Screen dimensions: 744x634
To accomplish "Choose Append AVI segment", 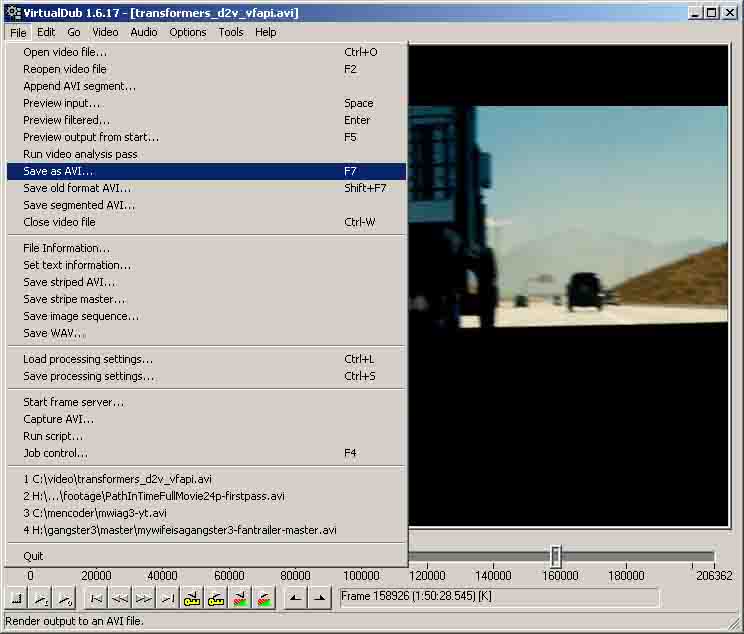I will point(206,86).
